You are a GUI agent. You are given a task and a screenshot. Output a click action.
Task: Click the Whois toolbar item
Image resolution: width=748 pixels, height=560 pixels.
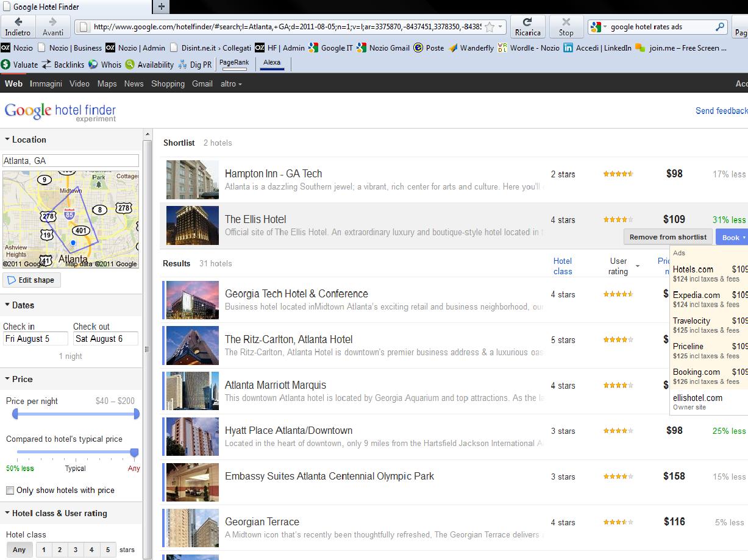[105, 64]
